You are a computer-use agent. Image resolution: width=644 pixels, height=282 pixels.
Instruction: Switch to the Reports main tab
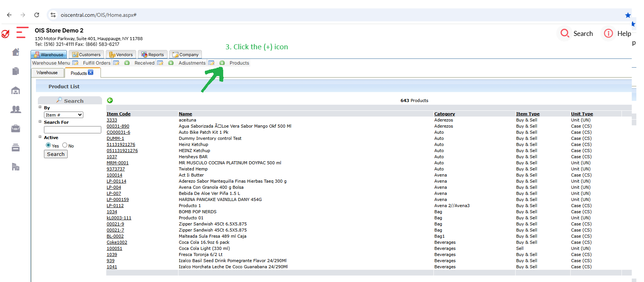(153, 55)
